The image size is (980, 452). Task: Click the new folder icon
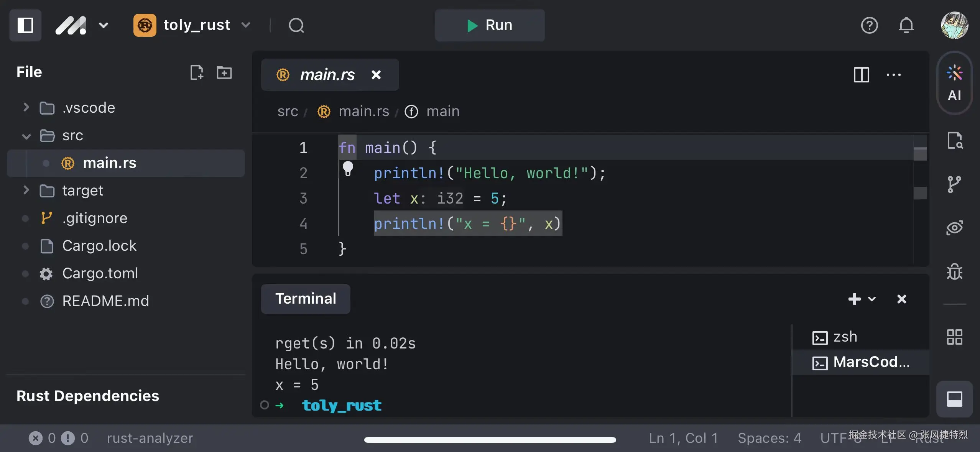click(224, 72)
